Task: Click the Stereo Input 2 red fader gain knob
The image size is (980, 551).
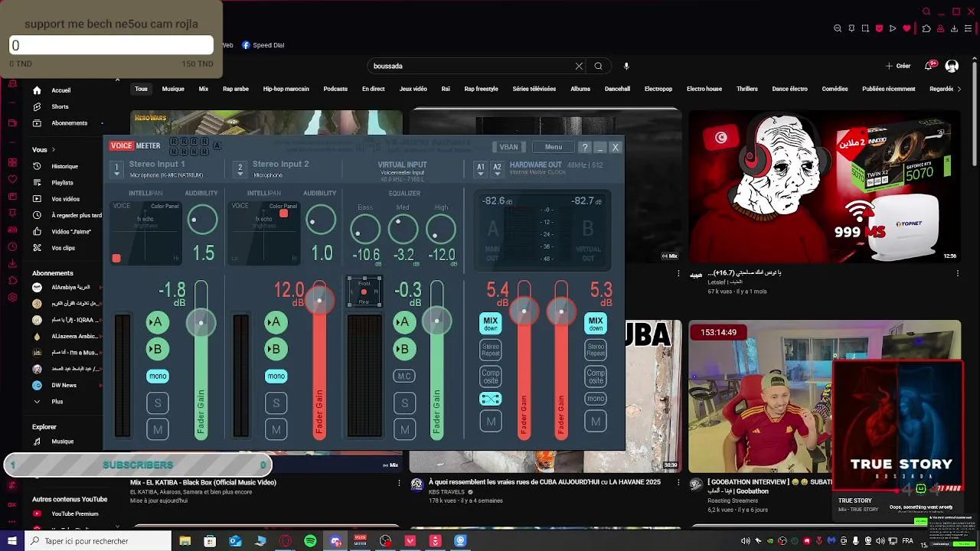Action: [x=319, y=300]
